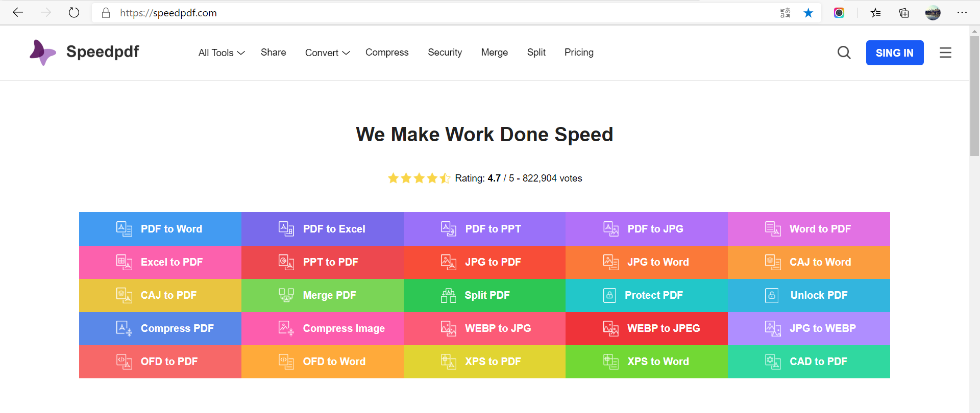Open the JPG to WEBP tool
This screenshot has width=980, height=413.
tap(809, 328)
